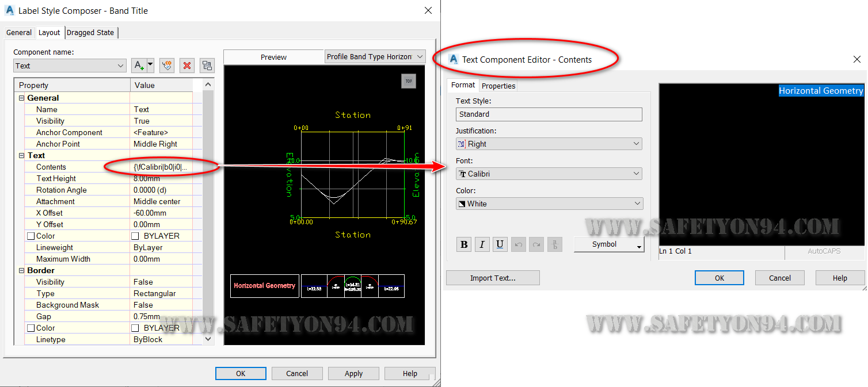Apply bold formatting with the B icon
The width and height of the screenshot is (868, 387).
pos(463,244)
